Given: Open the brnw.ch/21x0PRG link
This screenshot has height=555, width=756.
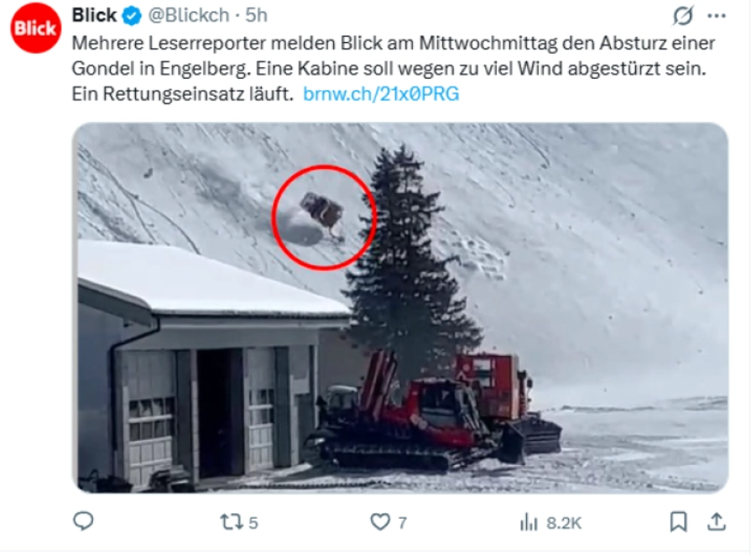Looking at the screenshot, I should (381, 94).
